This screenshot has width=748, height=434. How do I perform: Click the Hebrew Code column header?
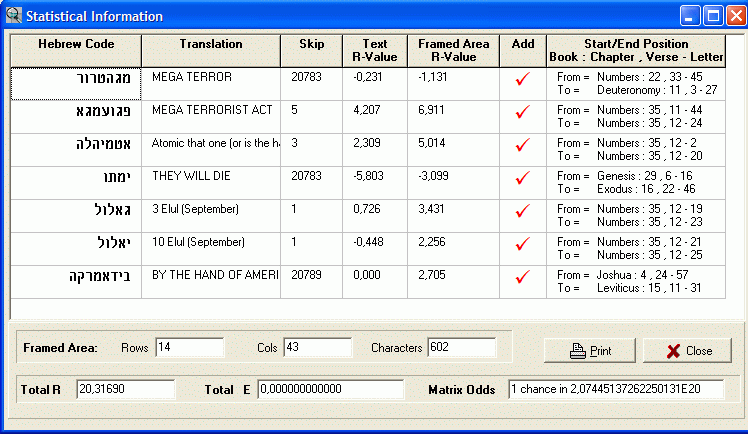(x=76, y=51)
